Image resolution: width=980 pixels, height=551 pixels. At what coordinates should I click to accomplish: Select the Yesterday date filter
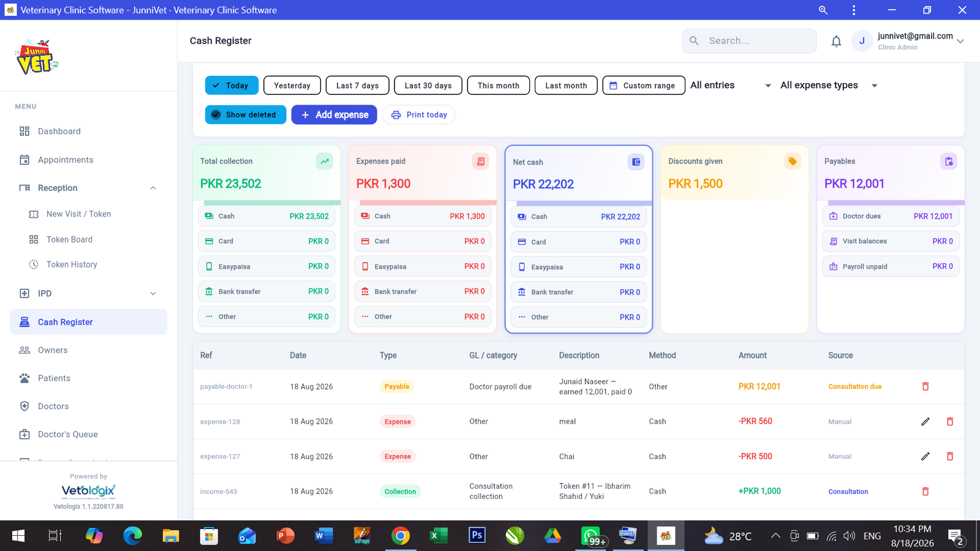[x=292, y=85]
